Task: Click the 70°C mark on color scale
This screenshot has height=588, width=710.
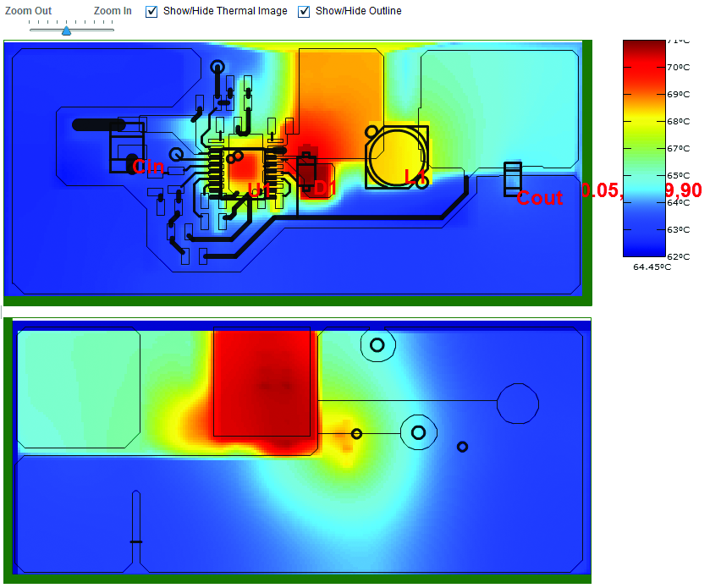Action: (679, 68)
